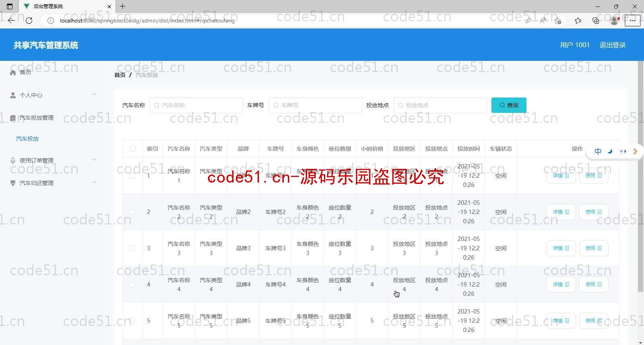Add this page to favorites star icon
Viewport: 644px width, 345px height.
click(557, 21)
